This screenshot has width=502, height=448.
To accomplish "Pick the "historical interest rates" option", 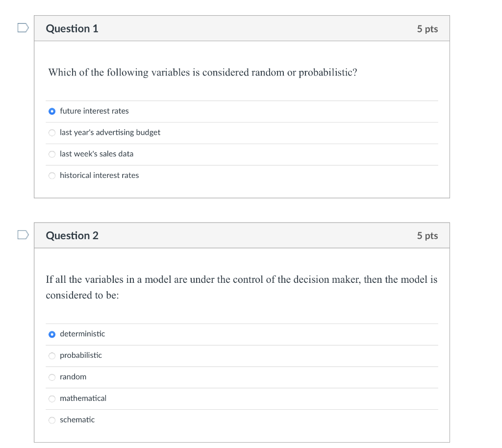I will point(52,176).
